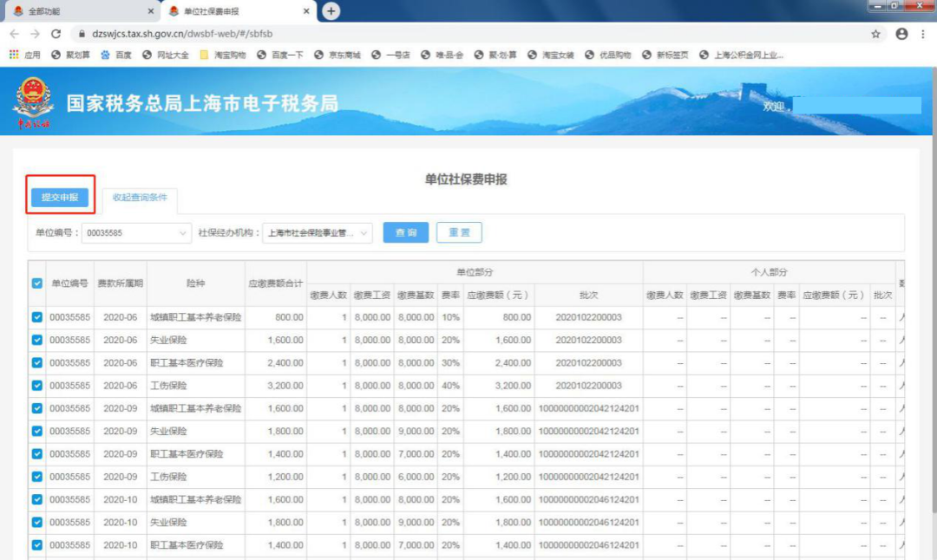Expand the 社保经办机构 dropdown
937x560 pixels.
point(318,233)
